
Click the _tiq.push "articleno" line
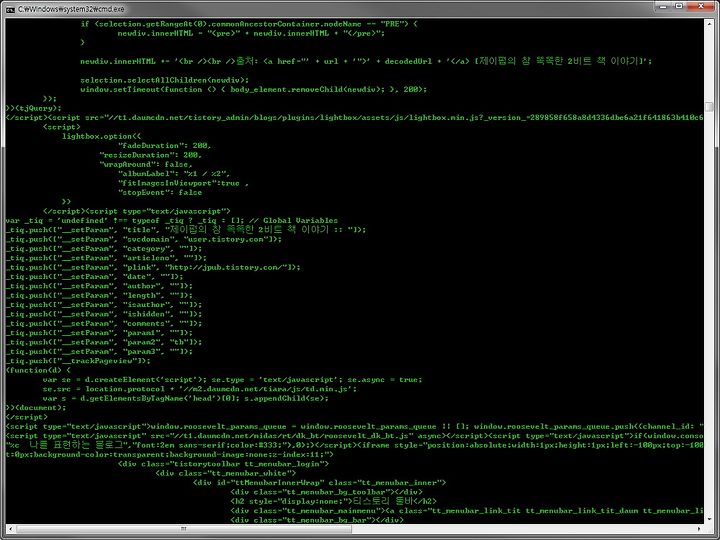[106, 258]
